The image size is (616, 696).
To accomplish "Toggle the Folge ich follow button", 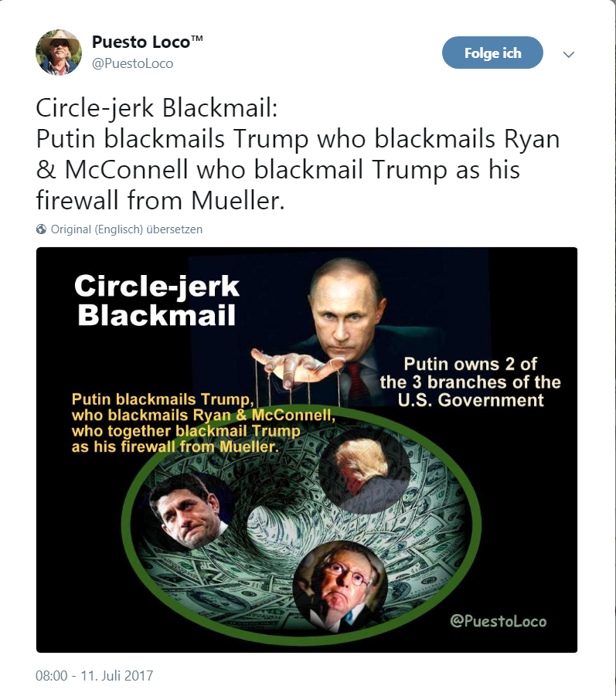I will (492, 53).
